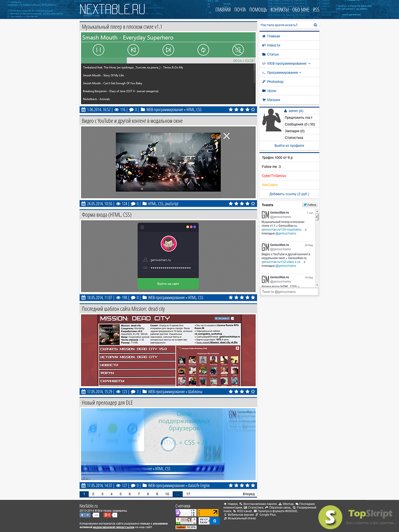Image resolution: width=399 pixels, height=532 pixels.
Task: Click the 'Войти на сайт' green button
Action: (x=168, y=284)
